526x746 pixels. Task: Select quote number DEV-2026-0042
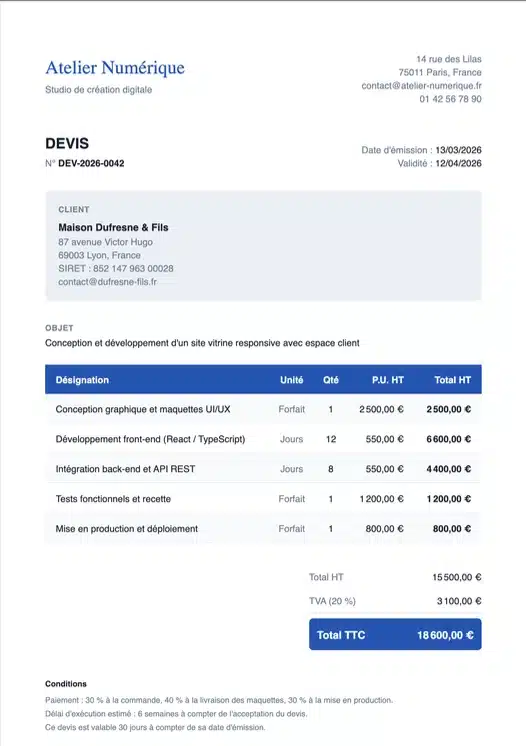point(91,163)
